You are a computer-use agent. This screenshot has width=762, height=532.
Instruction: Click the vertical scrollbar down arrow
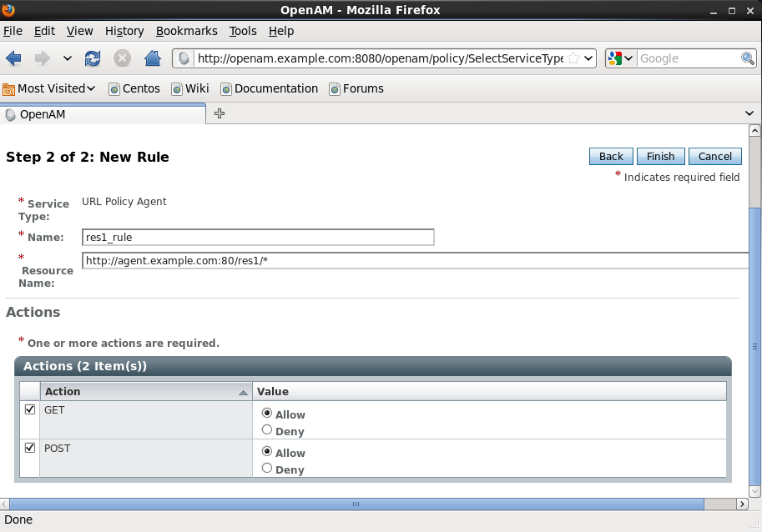[x=754, y=491]
